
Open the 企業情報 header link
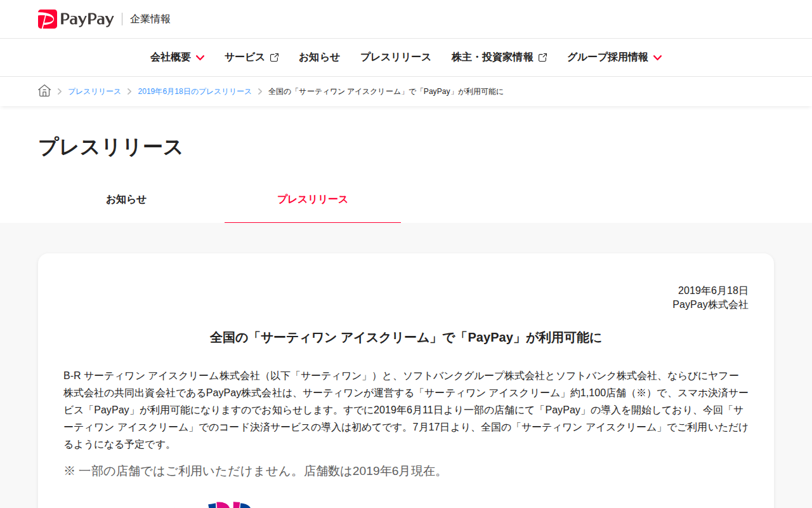tap(150, 19)
